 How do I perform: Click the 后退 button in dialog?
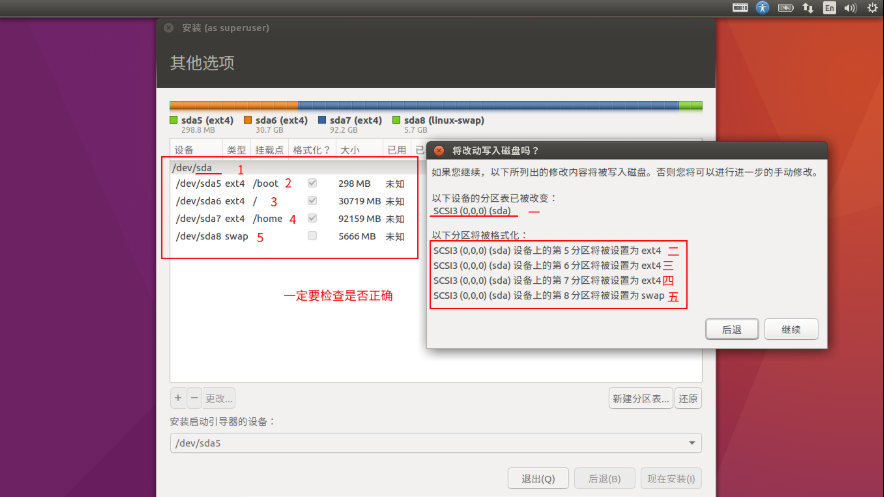click(732, 330)
